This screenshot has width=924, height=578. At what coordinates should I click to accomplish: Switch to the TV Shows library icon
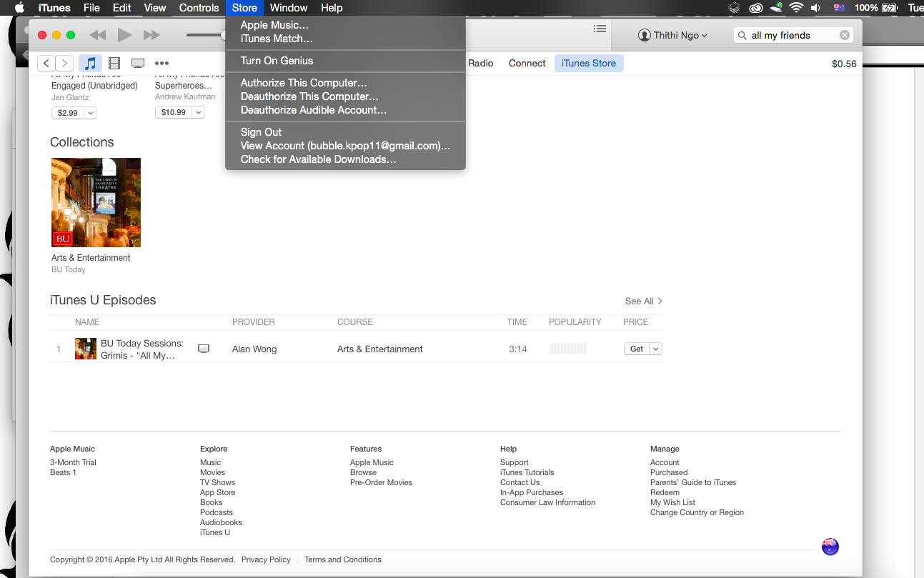pos(138,64)
